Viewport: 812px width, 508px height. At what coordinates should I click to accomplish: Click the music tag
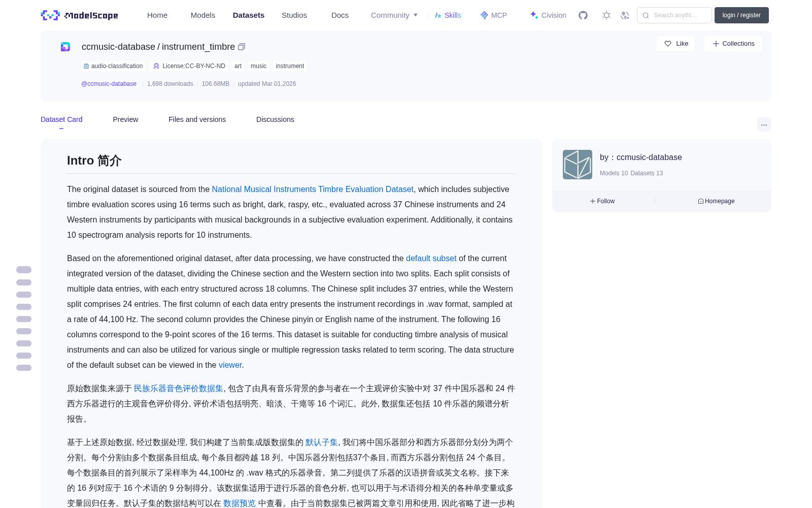click(x=258, y=66)
